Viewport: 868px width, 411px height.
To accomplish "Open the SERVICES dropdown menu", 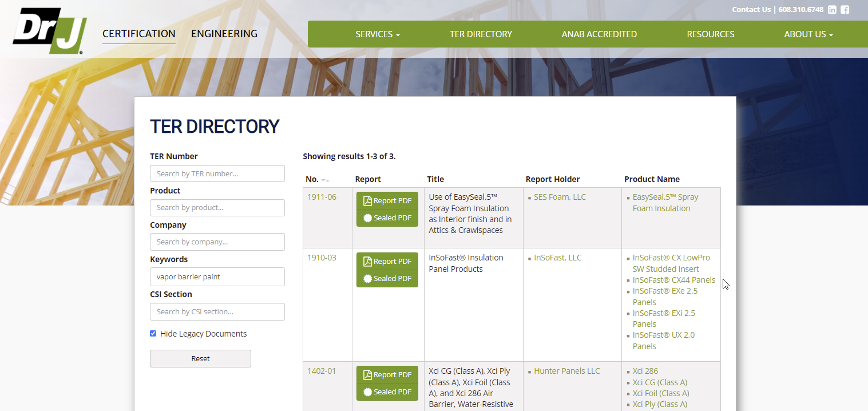I will point(377,34).
